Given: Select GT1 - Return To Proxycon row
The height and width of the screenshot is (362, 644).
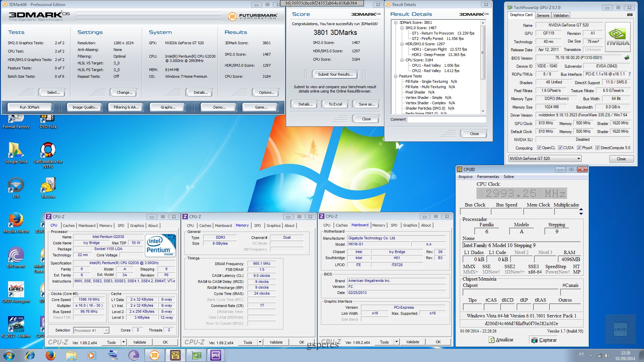Looking at the screenshot, I should (443, 33).
